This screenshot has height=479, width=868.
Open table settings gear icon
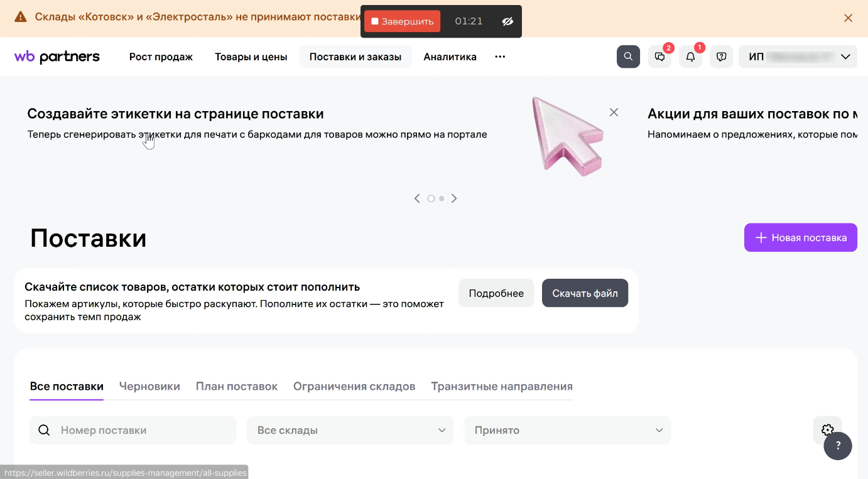click(x=827, y=430)
